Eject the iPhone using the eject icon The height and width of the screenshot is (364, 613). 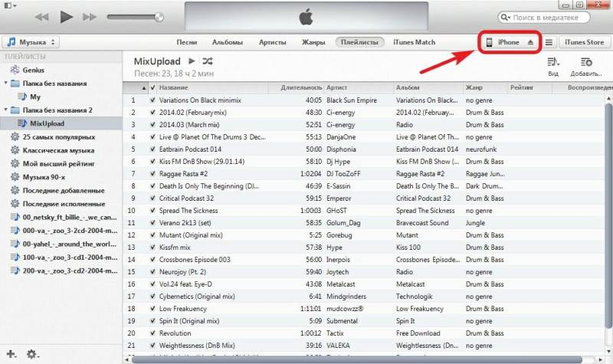529,42
